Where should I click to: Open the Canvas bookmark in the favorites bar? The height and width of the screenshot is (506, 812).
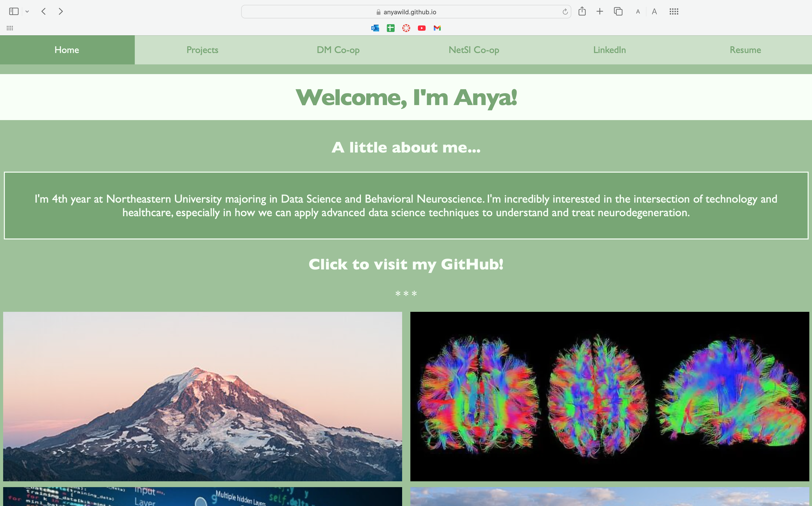(406, 28)
